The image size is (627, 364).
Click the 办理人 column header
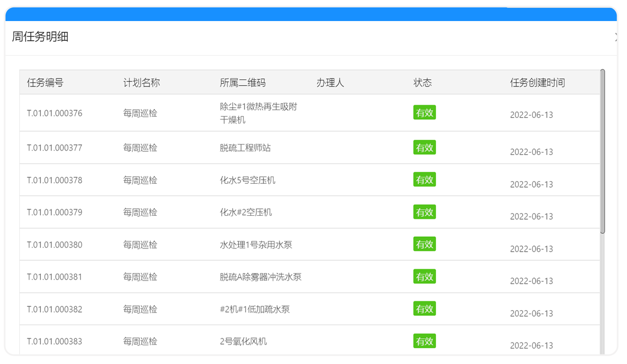pyautogui.click(x=330, y=82)
